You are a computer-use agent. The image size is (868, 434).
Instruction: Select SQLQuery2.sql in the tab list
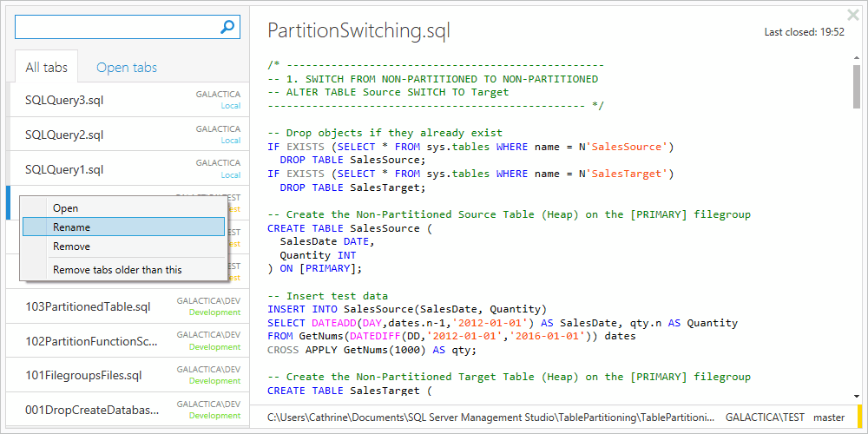coord(64,135)
